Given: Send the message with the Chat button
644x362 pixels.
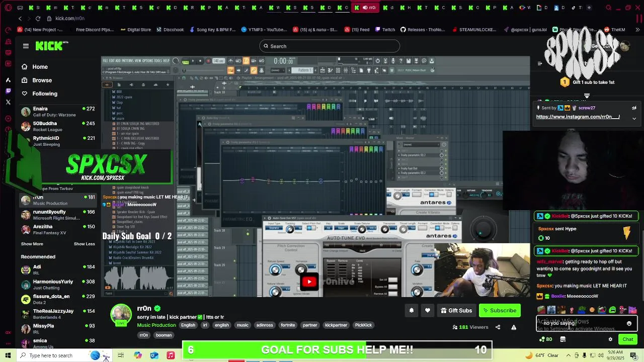Looking at the screenshot, I should 627,339.
